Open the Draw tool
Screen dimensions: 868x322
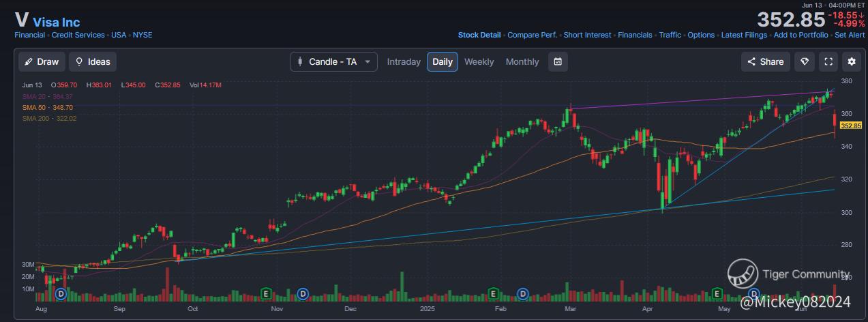click(x=42, y=61)
